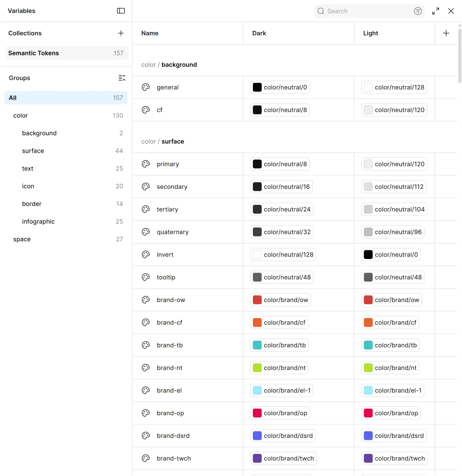Click Light color/brand/el-1 value of brand-el
Viewport: 462px width, 476px height.
392,390
